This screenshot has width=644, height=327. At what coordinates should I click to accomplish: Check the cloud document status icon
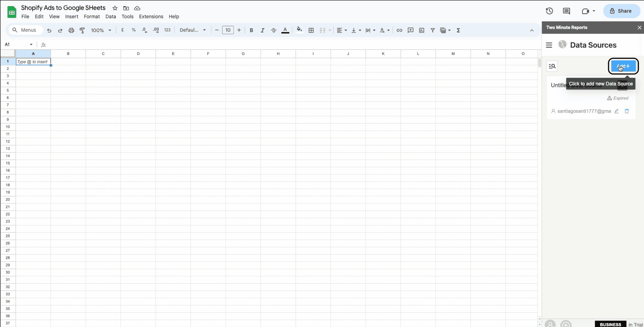point(137,8)
